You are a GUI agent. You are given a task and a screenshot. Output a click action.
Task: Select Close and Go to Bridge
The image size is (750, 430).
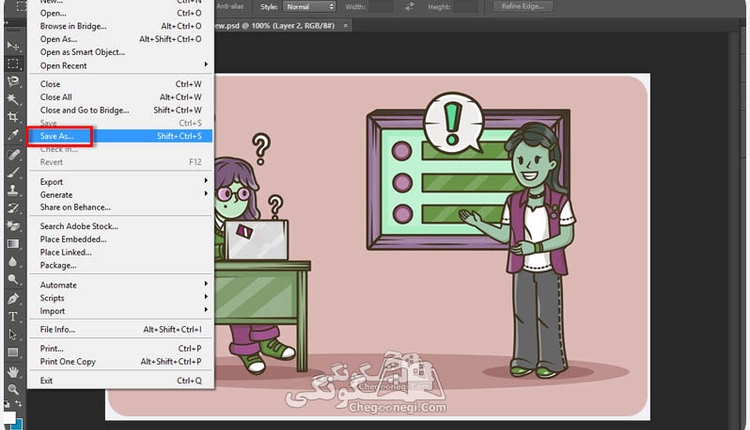120,110
